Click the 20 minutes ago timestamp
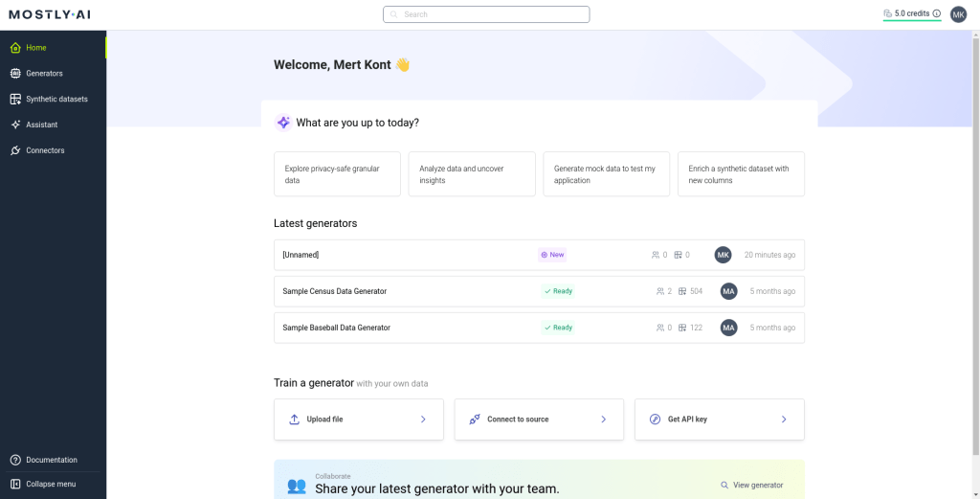The width and height of the screenshot is (980, 499). coord(770,255)
